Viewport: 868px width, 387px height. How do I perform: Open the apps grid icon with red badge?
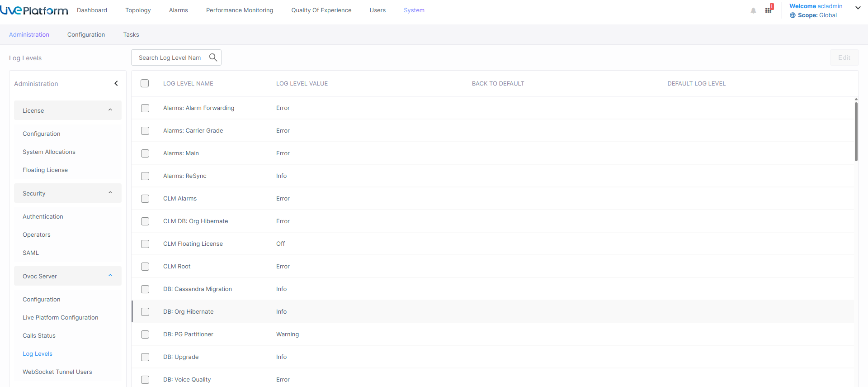tap(769, 10)
